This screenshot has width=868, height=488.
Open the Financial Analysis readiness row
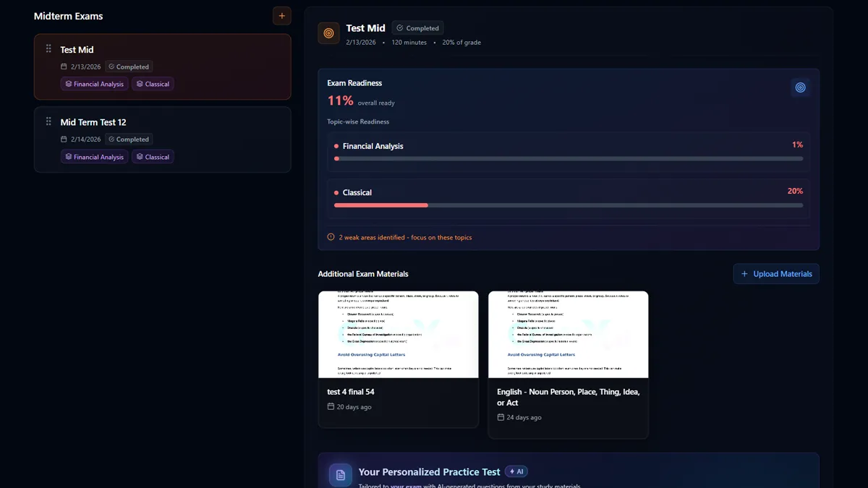click(x=569, y=152)
